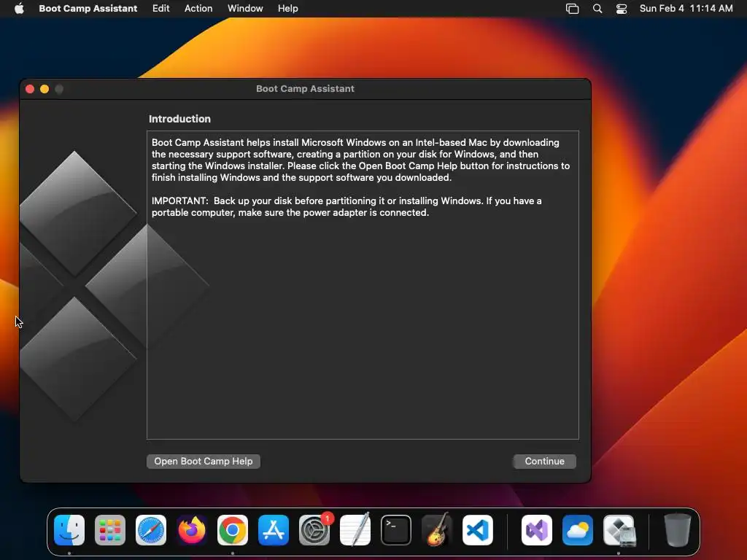Open Launchpad from the Dock
The height and width of the screenshot is (560, 747).
point(110,530)
